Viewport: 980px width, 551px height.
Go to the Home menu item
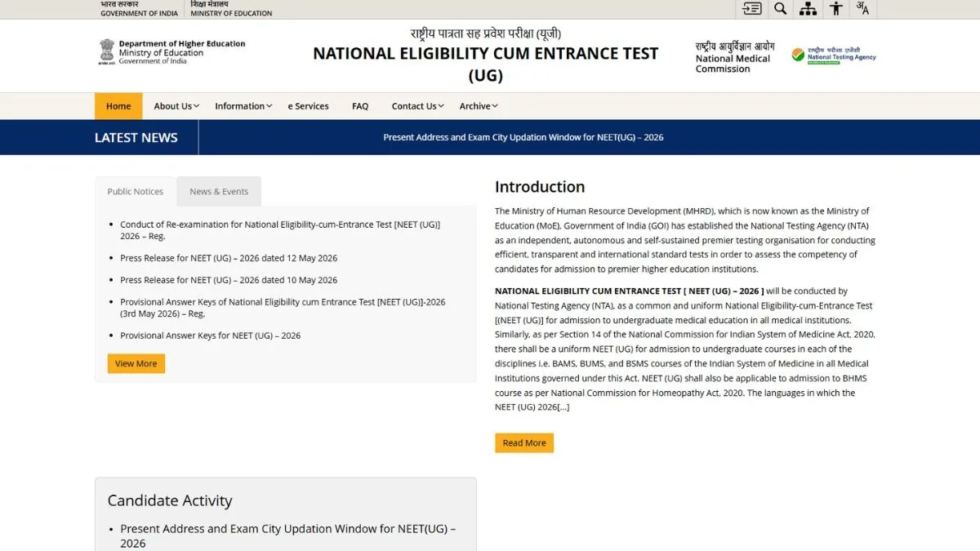(x=118, y=106)
